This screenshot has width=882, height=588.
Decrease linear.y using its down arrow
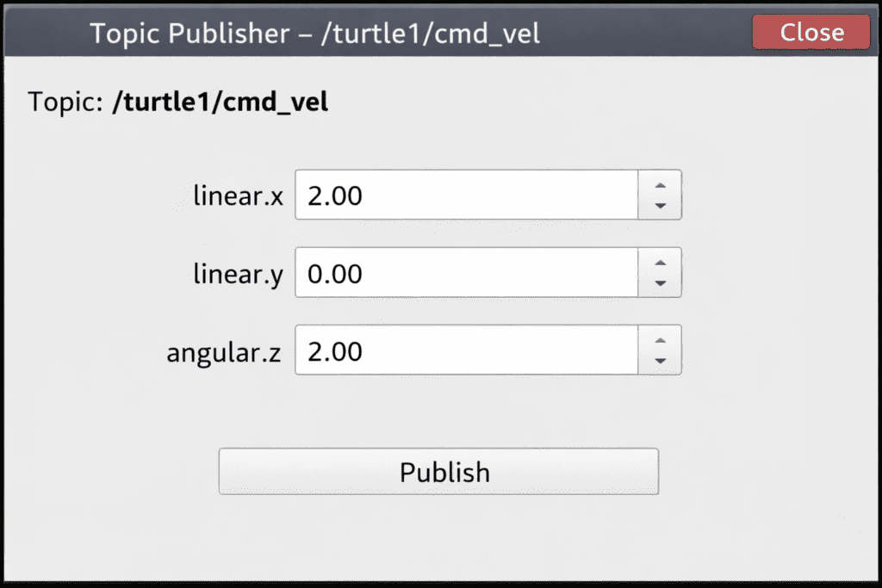(660, 282)
